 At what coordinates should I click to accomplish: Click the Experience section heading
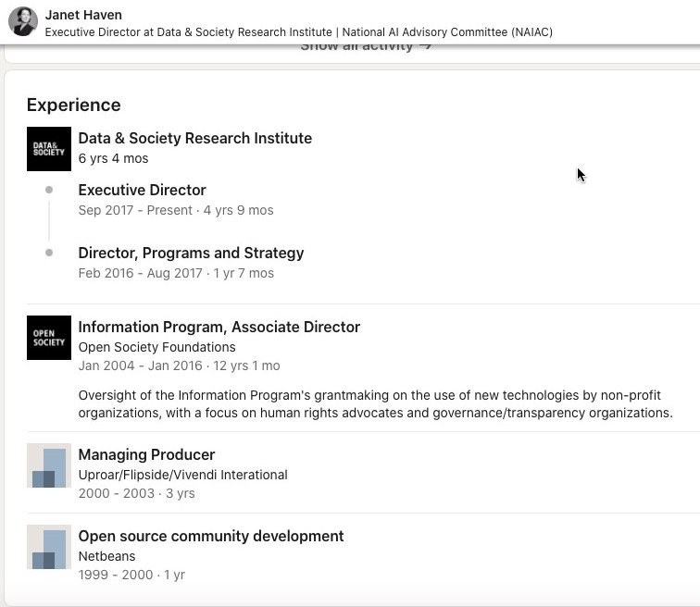[74, 105]
